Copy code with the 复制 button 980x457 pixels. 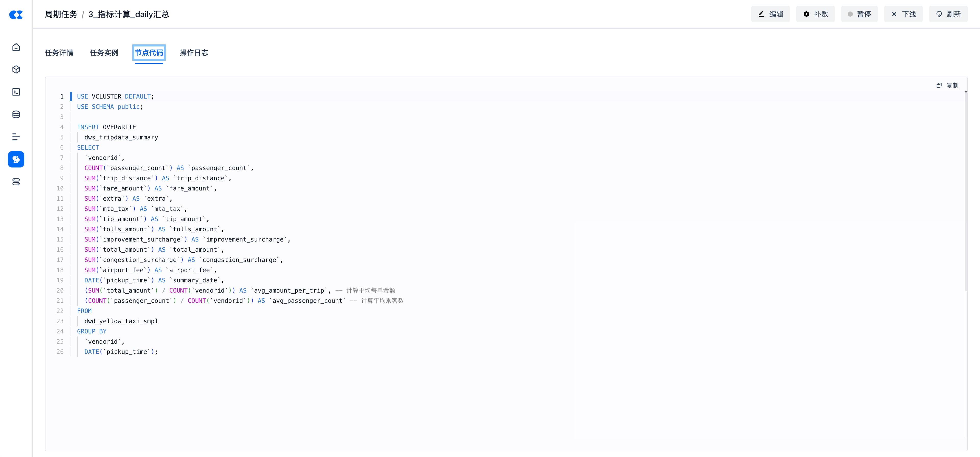(947, 85)
